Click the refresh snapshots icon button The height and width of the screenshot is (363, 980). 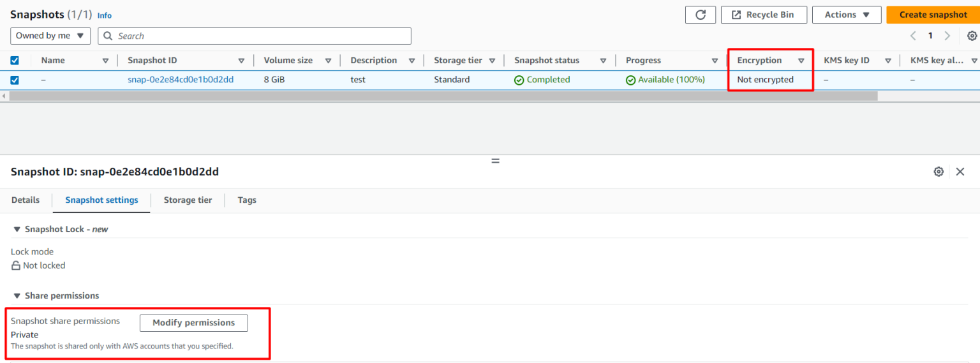[701, 15]
